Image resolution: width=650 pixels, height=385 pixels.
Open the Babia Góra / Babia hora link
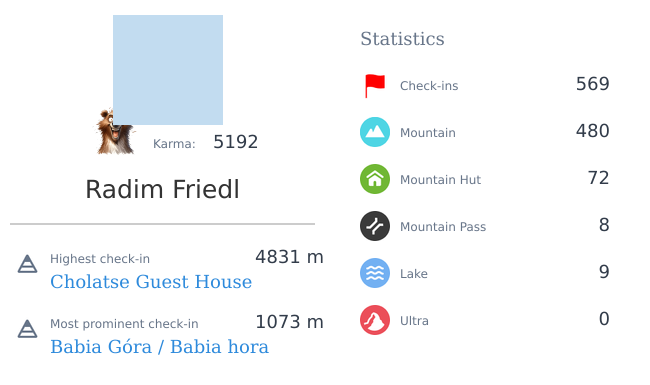(159, 347)
